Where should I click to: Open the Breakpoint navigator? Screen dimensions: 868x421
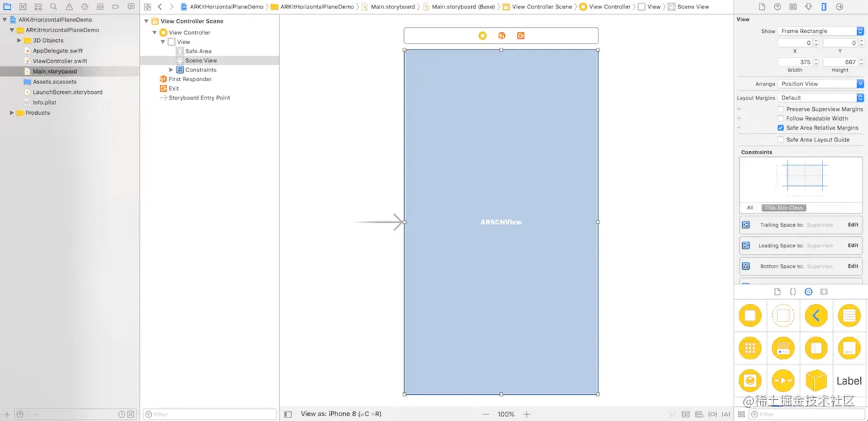pyautogui.click(x=115, y=6)
